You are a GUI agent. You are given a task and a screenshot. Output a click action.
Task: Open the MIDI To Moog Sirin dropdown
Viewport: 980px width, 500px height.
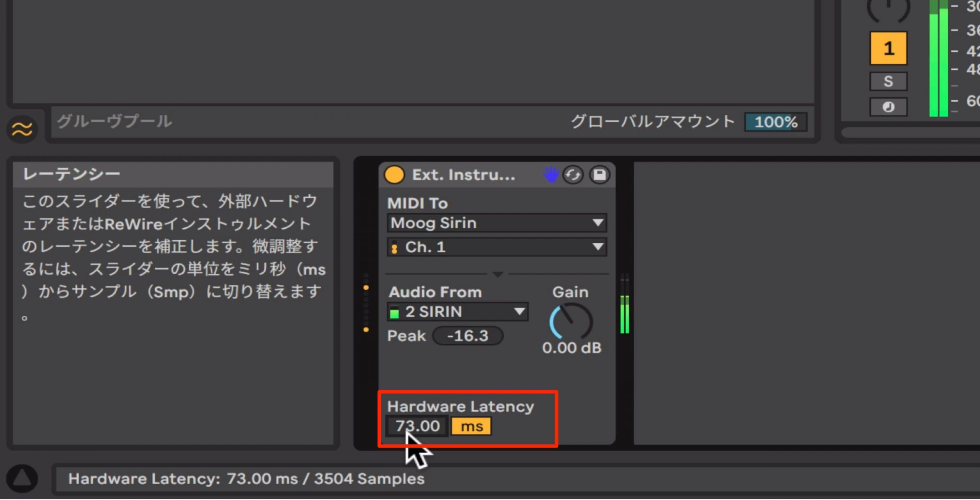(x=497, y=223)
